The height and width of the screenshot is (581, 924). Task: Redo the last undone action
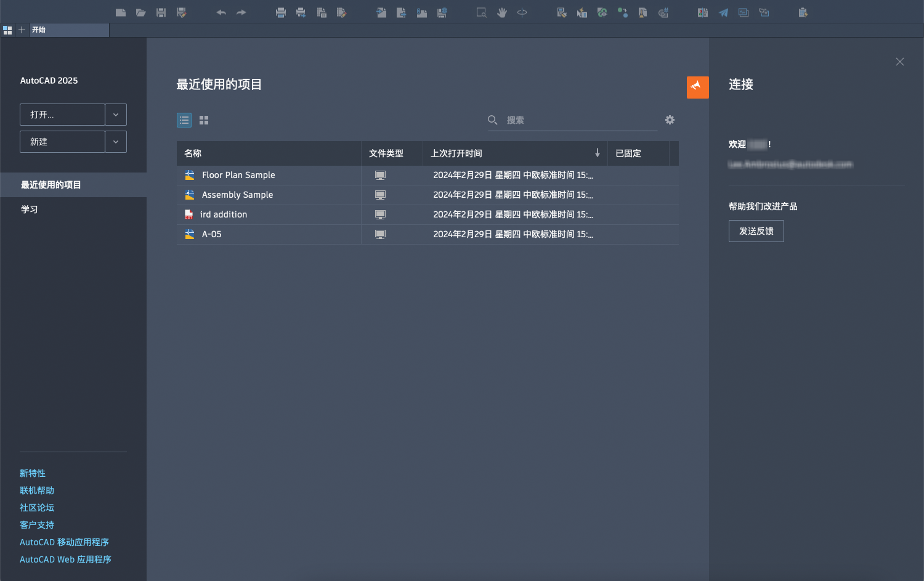(x=241, y=12)
